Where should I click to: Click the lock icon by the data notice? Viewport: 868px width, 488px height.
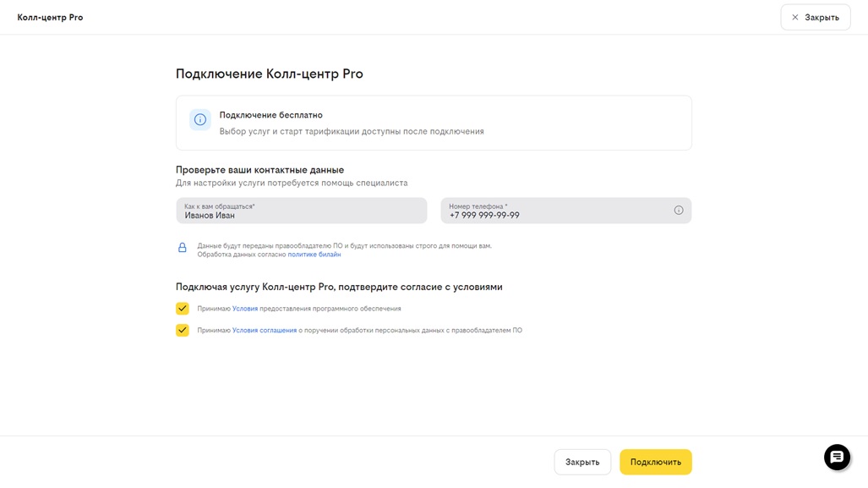(183, 248)
